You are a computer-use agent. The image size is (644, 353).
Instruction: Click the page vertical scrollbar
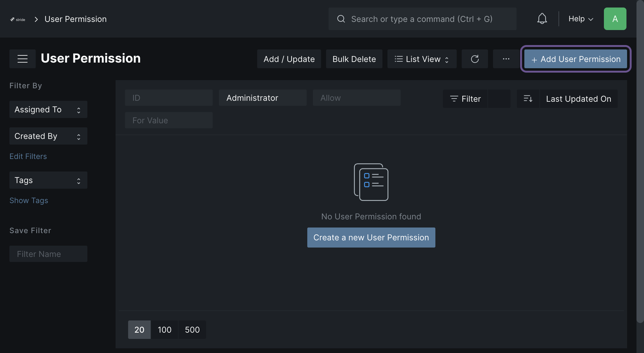[x=640, y=161]
